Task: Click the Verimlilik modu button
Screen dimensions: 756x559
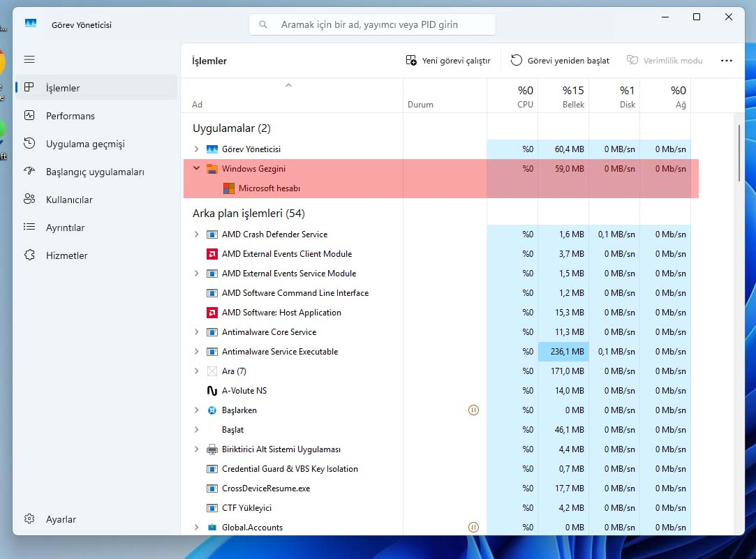Action: coord(665,60)
